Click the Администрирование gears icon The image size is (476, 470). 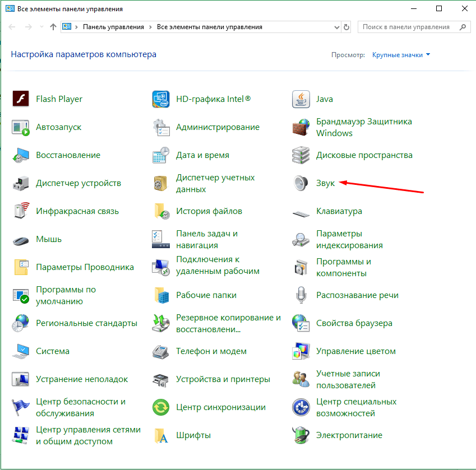point(161,127)
